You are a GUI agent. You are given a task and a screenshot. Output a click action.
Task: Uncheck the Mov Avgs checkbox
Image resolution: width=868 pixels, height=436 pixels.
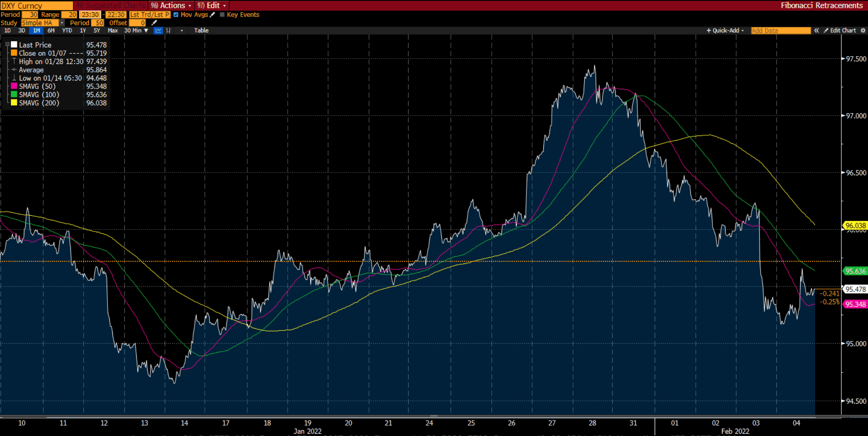pyautogui.click(x=176, y=15)
